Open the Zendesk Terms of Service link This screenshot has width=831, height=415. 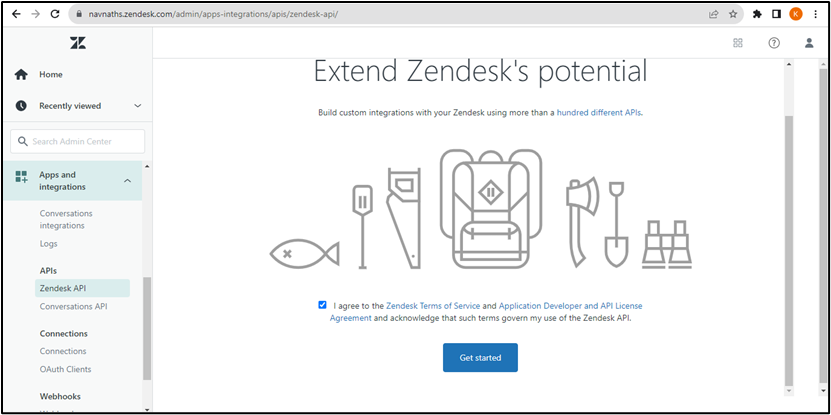point(432,305)
